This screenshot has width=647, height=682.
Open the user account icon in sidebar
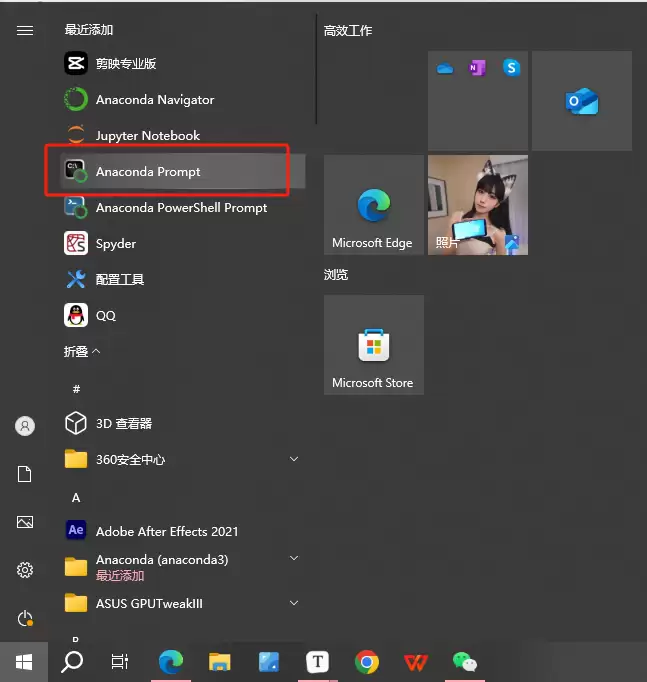coord(25,426)
